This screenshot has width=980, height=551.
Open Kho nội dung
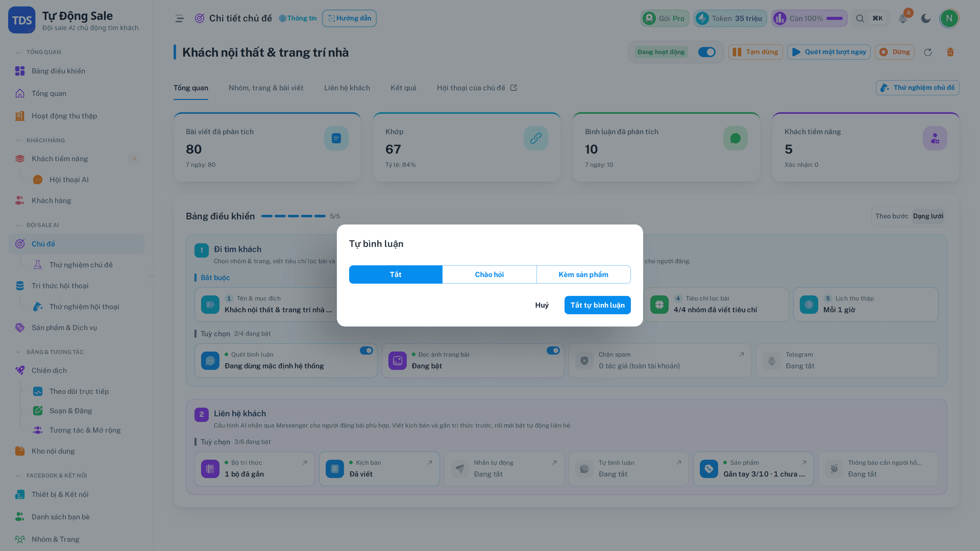77,451
